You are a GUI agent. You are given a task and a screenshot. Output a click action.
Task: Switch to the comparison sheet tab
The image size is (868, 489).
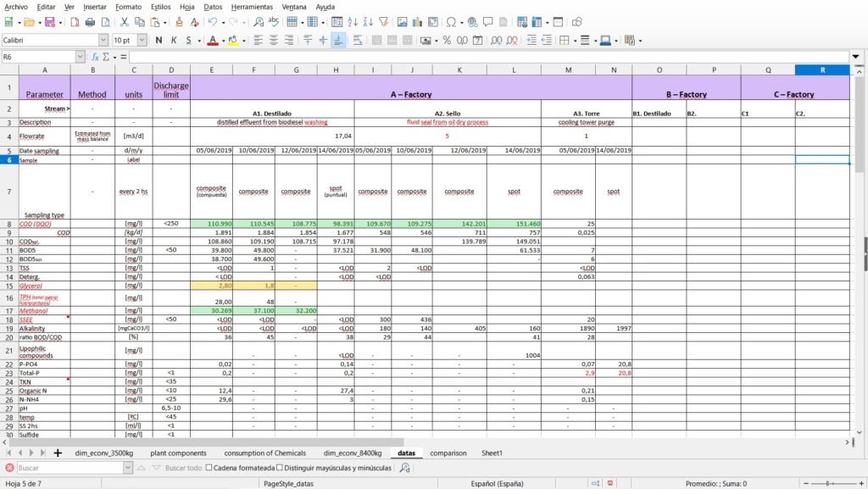(x=448, y=453)
